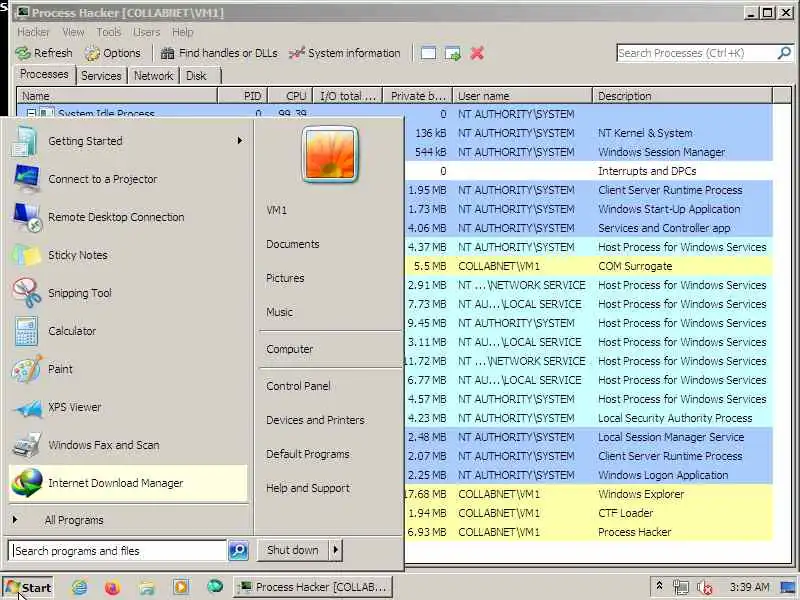
Task: Sort by the Private bytes column header
Action: pyautogui.click(x=418, y=96)
